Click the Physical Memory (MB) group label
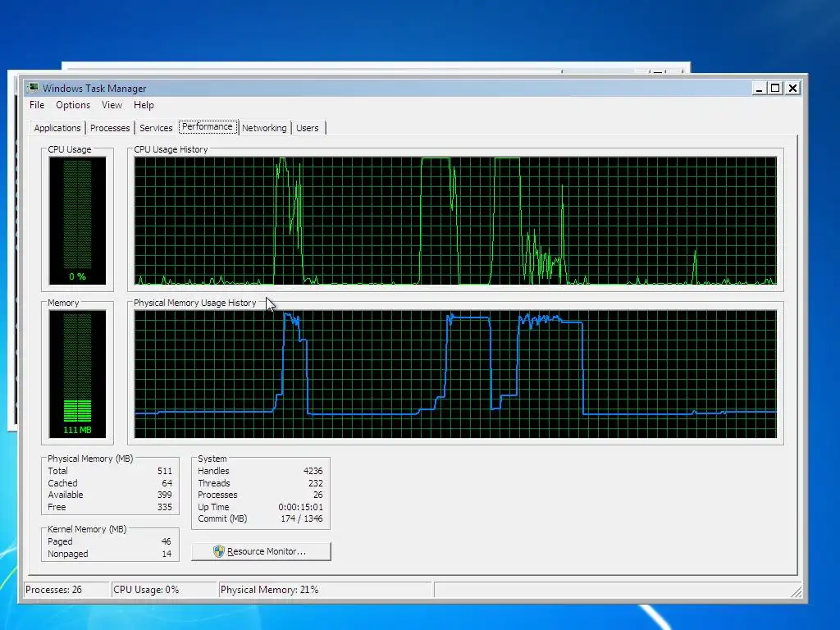840x630 pixels. (90, 459)
